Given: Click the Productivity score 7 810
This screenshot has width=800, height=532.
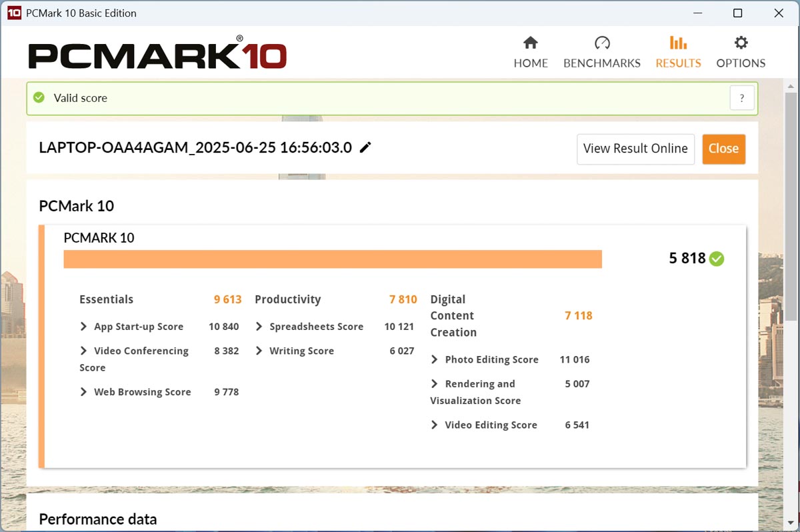Looking at the screenshot, I should coord(403,299).
